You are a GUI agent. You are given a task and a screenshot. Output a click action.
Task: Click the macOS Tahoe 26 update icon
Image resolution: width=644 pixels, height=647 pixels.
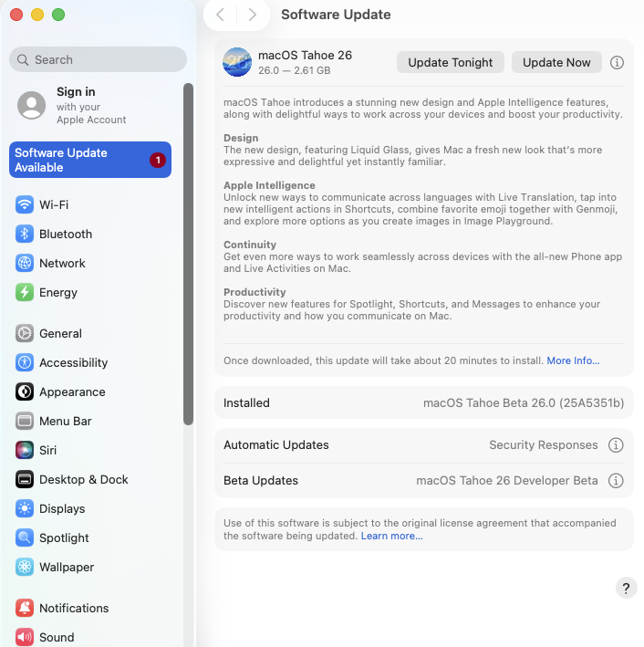pos(237,62)
